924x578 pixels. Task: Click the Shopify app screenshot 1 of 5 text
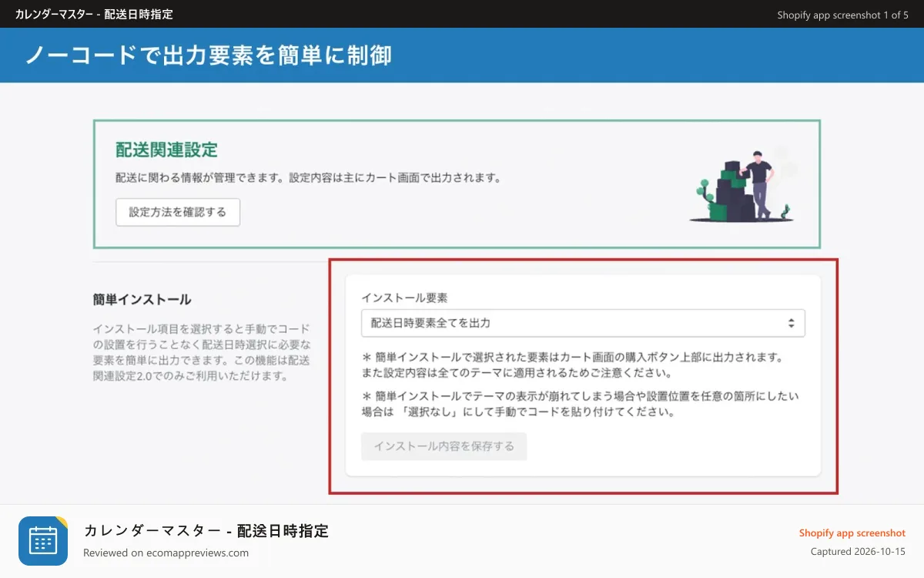tap(842, 15)
